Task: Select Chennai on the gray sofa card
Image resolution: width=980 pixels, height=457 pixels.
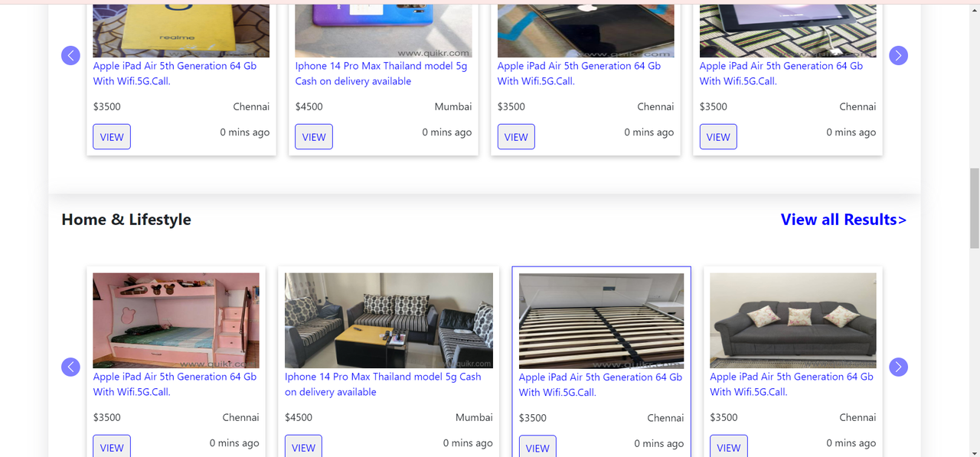Action: (x=857, y=417)
